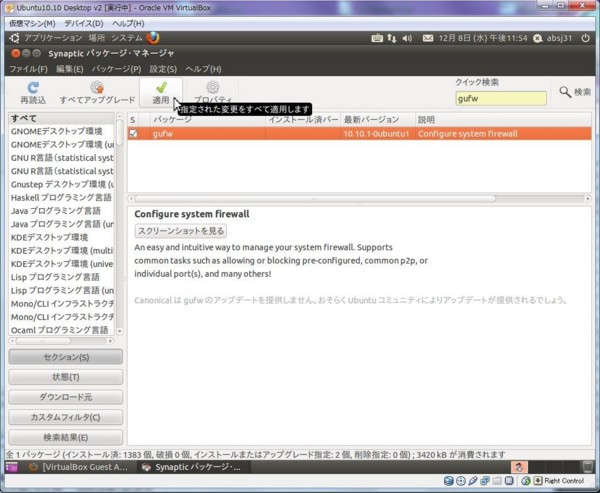600x493 pixels.
Task: Select GNOMEデスクトップ環境 first entry
Action: tap(61, 131)
